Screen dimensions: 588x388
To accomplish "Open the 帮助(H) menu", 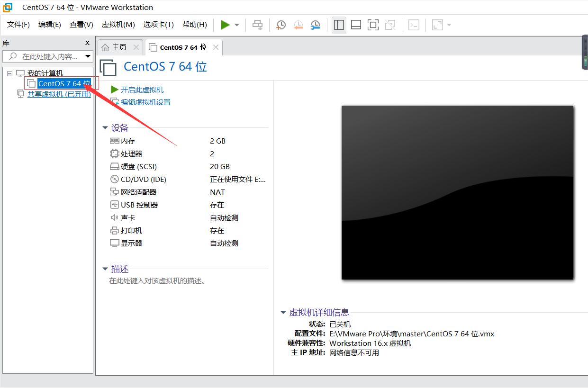I will click(195, 25).
